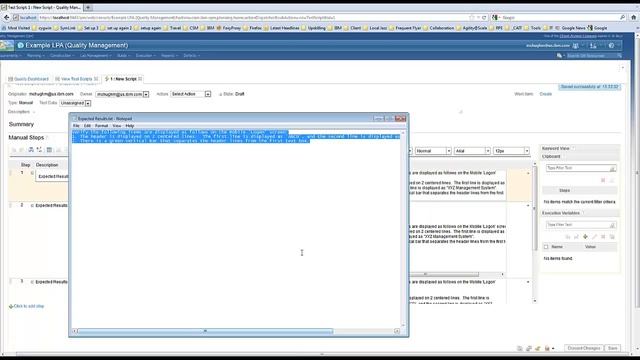Click the filter icon in Execution Variables filter box
This screenshot has width=640, height=360.
pos(612,225)
